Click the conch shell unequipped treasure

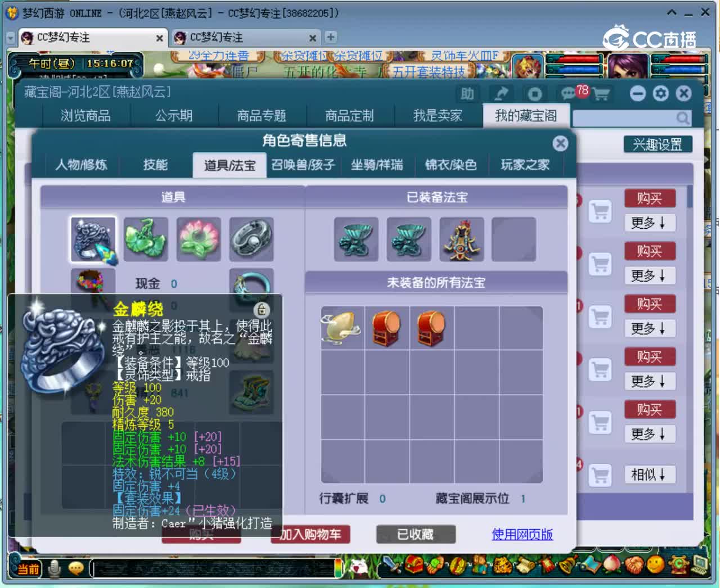342,327
